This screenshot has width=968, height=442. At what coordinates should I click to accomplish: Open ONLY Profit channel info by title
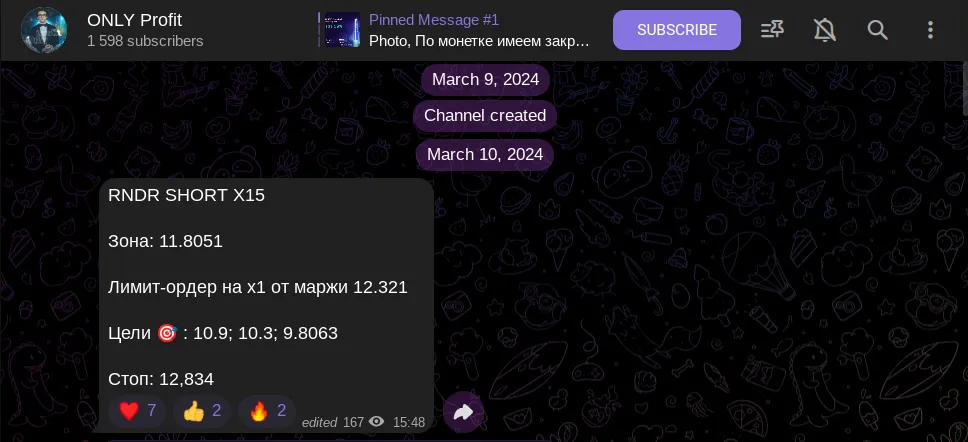pos(135,20)
